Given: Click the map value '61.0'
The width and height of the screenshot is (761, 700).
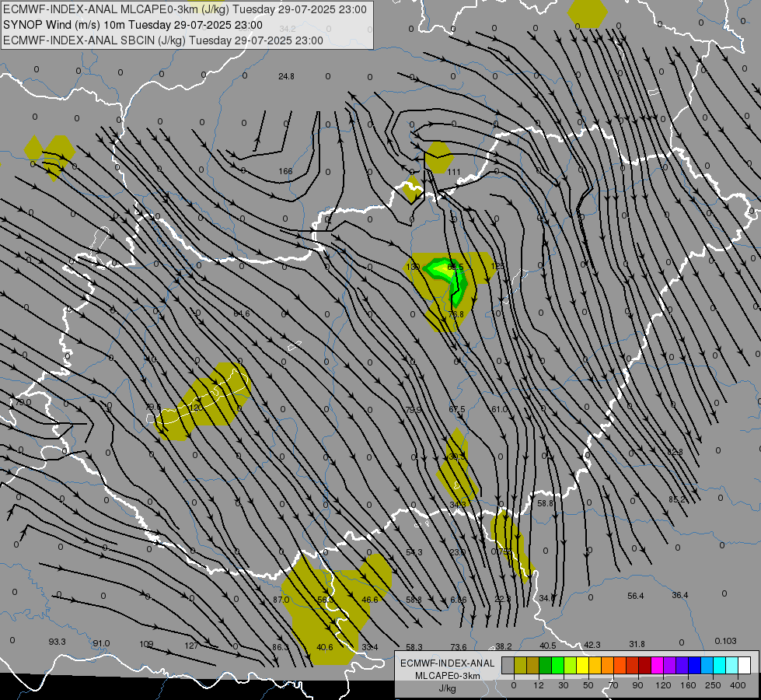Looking at the screenshot, I should coord(499,410).
